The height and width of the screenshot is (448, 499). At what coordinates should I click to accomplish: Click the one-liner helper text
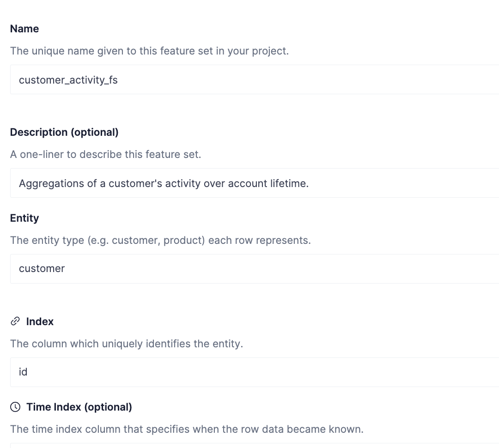click(106, 154)
